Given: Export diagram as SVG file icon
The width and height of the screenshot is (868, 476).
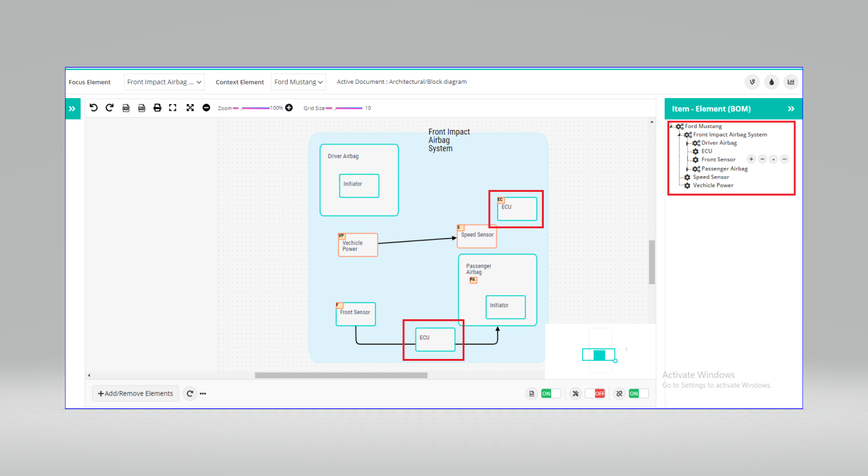Looking at the screenshot, I should 126,108.
